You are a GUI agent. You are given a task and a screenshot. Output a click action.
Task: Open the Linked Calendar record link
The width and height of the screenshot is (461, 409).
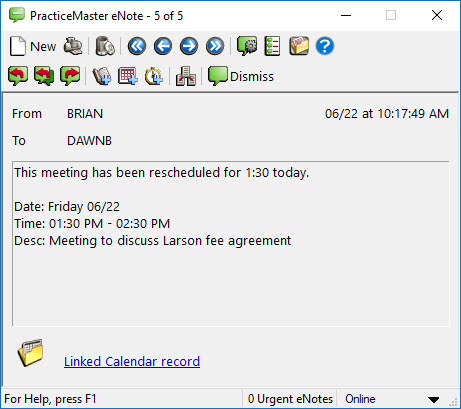coord(132,362)
